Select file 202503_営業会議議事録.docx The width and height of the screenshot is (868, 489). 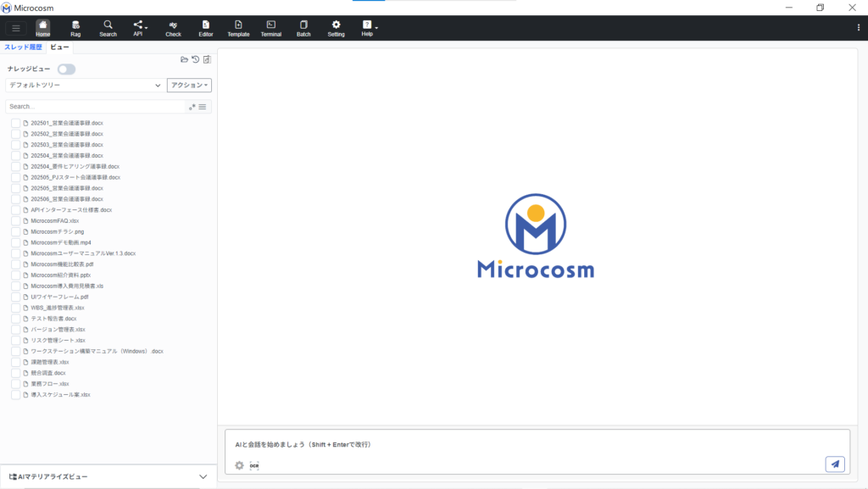[x=67, y=145]
